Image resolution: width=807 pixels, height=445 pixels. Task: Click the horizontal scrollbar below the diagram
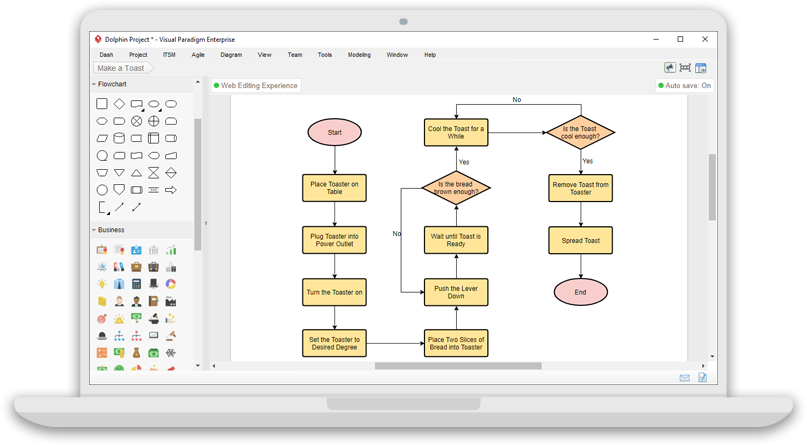[458, 366]
